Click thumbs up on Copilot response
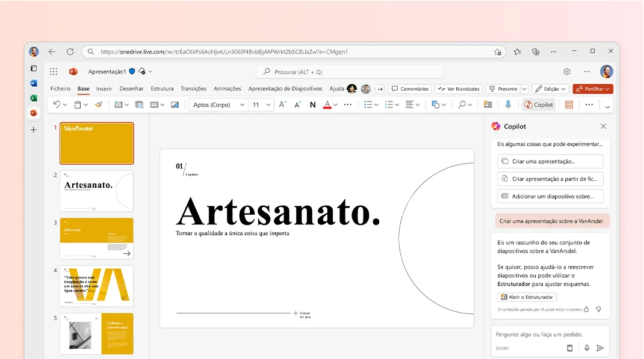The width and height of the screenshot is (644, 359). pos(586,309)
